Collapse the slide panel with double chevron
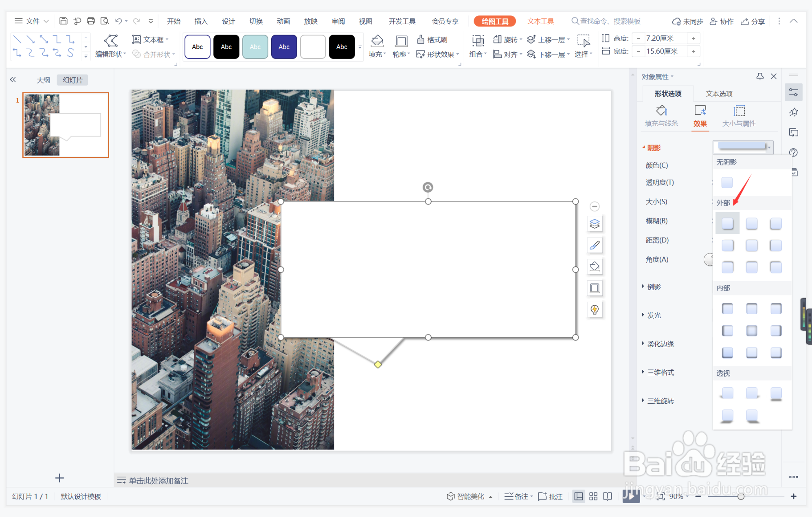812x517 pixels. tap(13, 80)
